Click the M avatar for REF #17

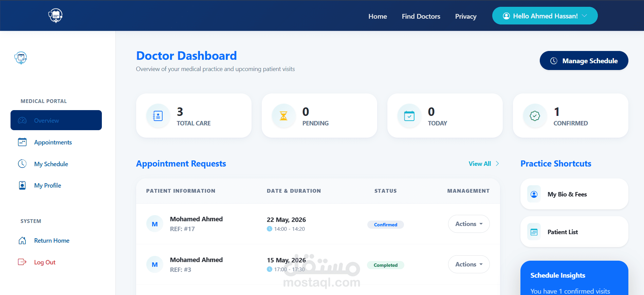tap(155, 224)
